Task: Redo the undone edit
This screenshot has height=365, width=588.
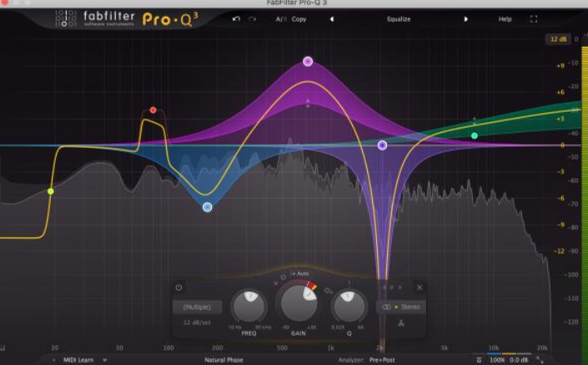Action: pos(253,18)
